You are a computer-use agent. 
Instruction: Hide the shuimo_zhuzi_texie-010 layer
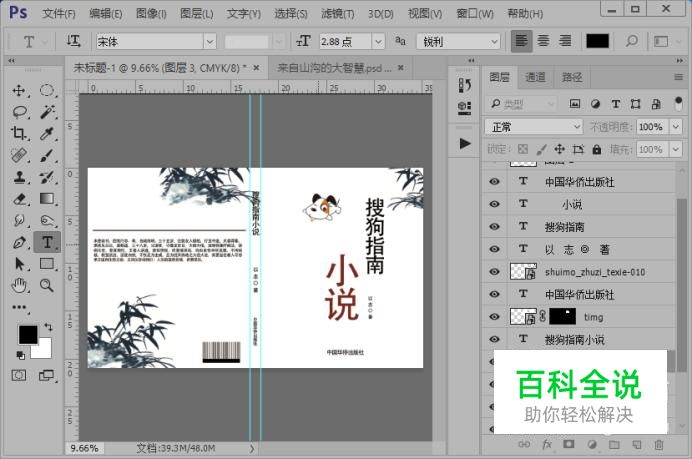494,271
